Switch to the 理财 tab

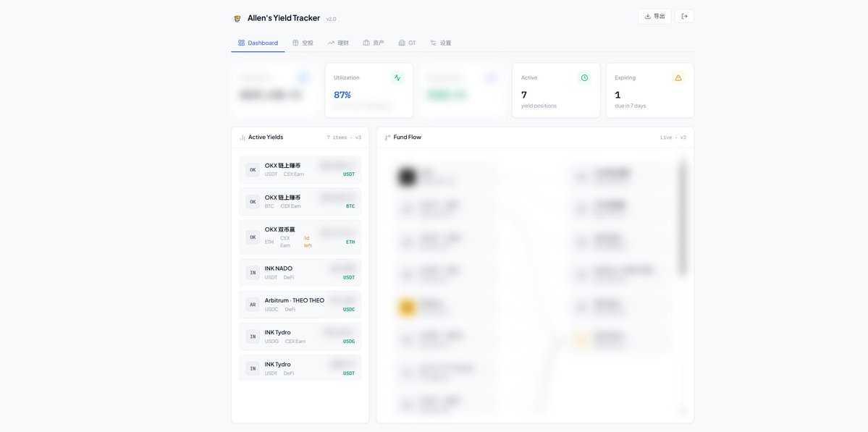(338, 43)
